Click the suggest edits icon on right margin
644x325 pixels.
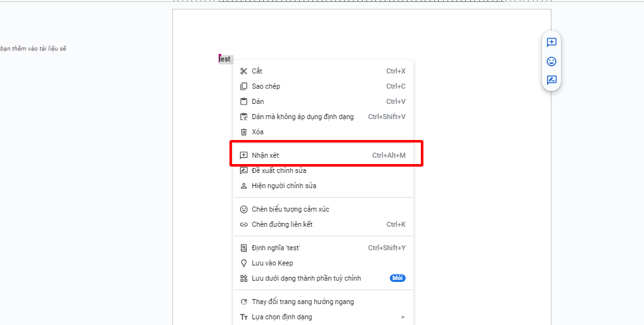[x=551, y=80]
